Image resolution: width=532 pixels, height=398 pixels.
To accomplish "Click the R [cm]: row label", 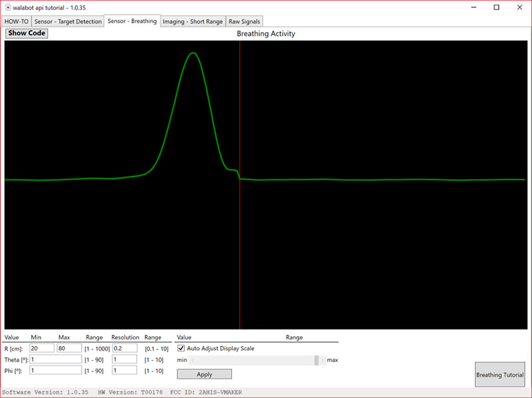I will pyautogui.click(x=13, y=349).
